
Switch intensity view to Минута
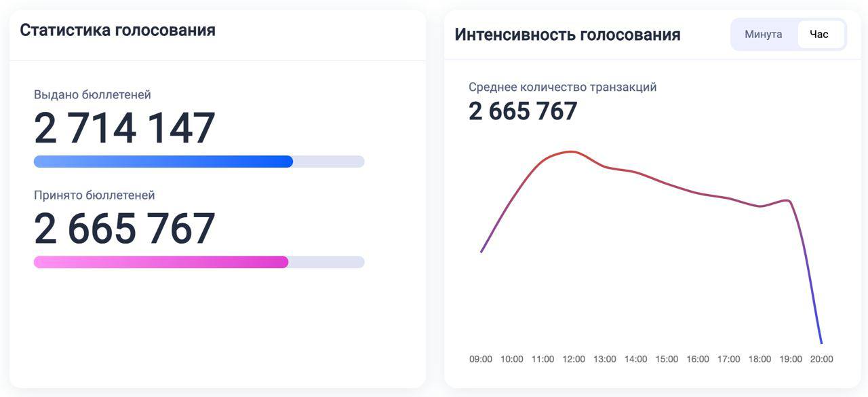pyautogui.click(x=763, y=35)
